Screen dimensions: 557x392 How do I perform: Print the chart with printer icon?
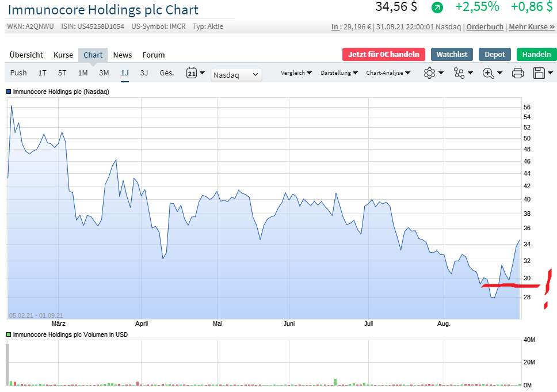point(517,73)
